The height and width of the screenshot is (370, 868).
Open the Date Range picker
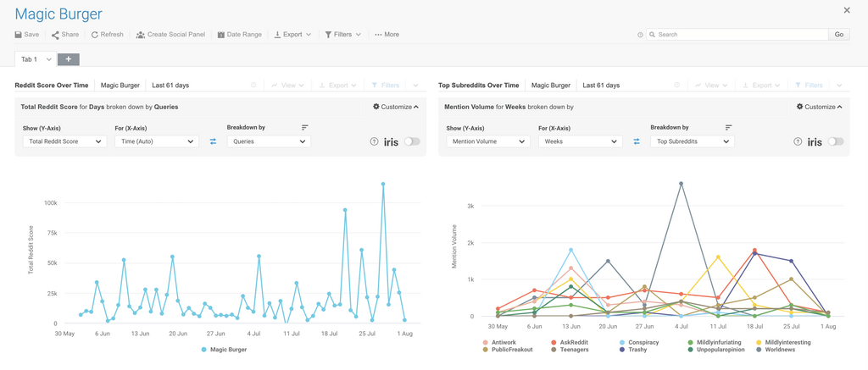point(239,35)
